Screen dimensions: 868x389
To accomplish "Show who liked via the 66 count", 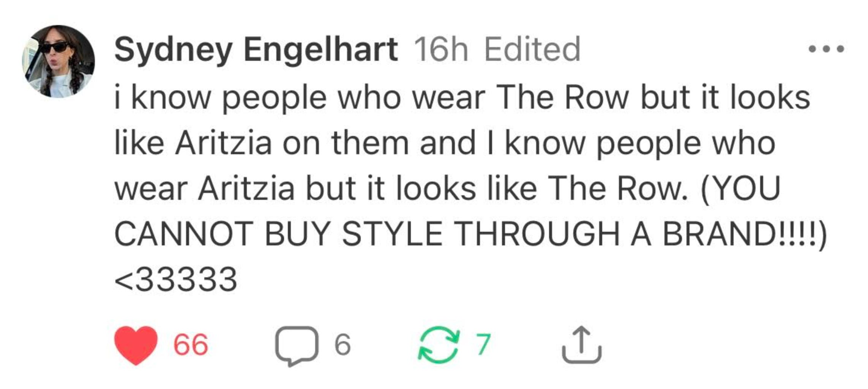I will click(191, 345).
